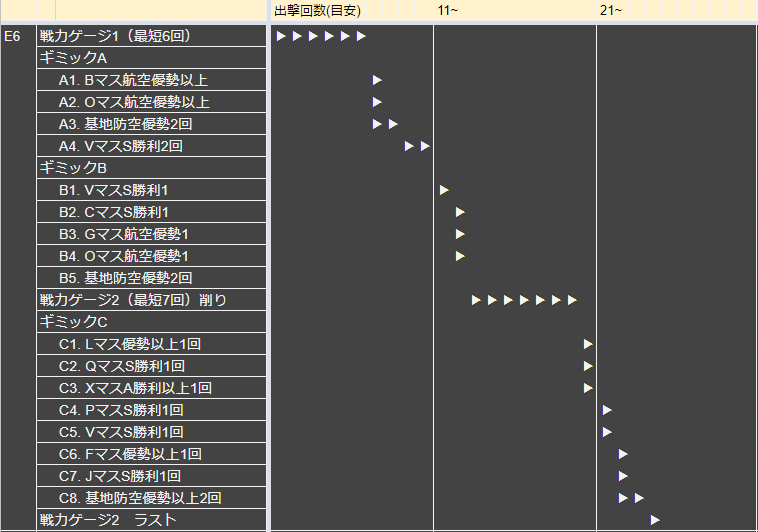Viewport: 758px width, 532px height.
Task: Click the ギミックB header row
Action: click(151, 168)
